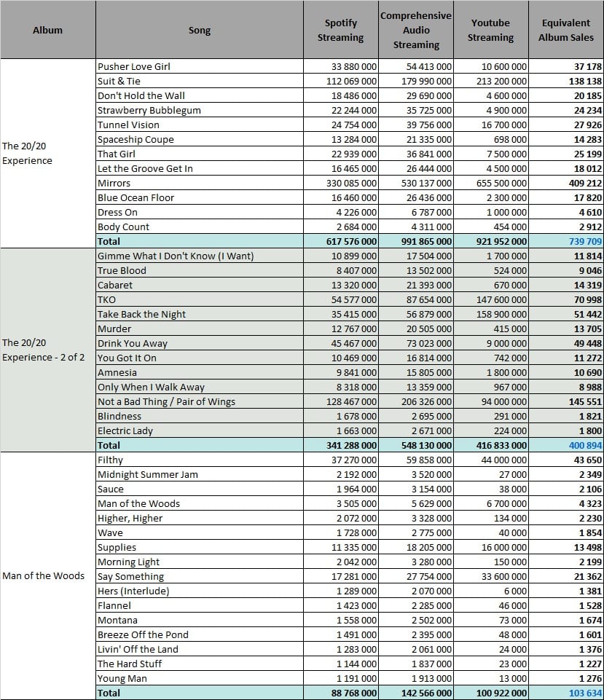Click the 400 894 total album sales

tap(566, 446)
